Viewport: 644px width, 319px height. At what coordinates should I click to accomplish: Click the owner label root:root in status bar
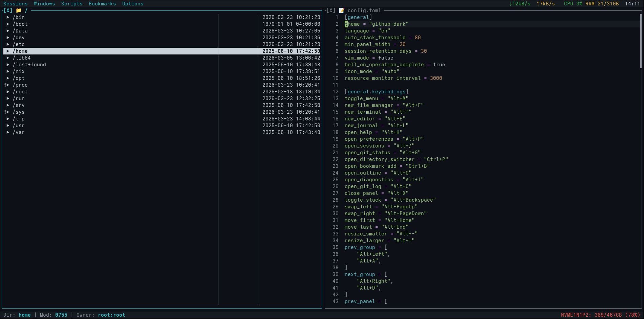pos(111,315)
